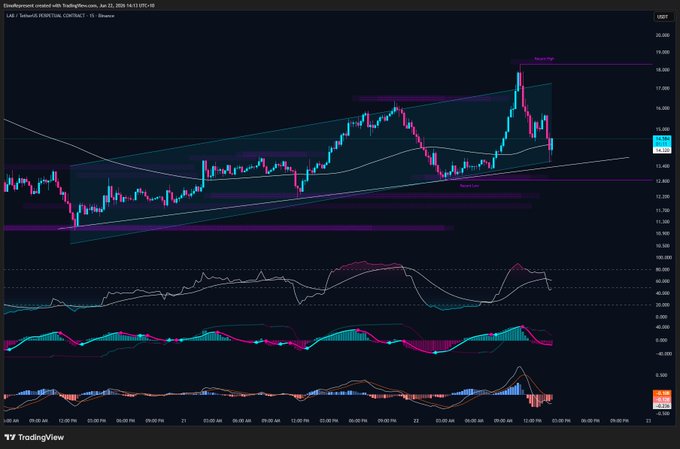Click 15.000 on the price axis
Screen dimensions: 680x449
[x=663, y=129]
